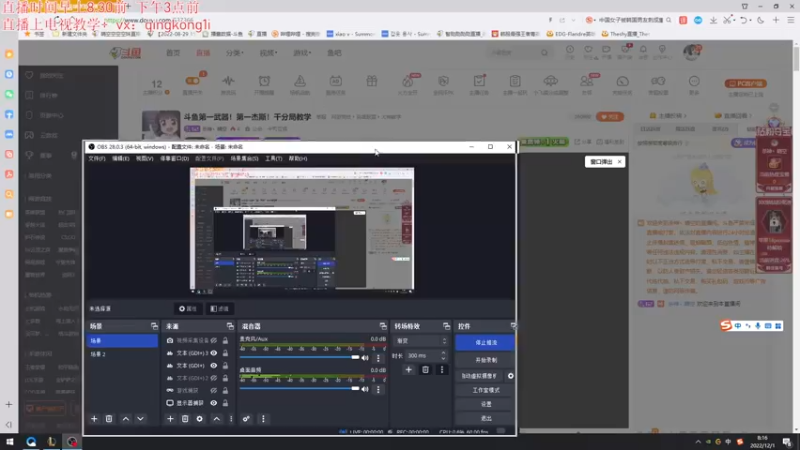
Task: Hide the Text (GDI+) 3 source
Action: click(x=214, y=353)
